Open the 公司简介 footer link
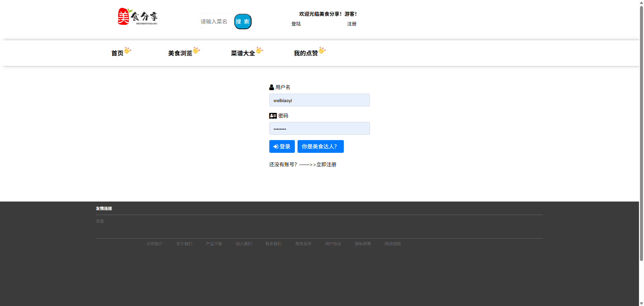644x306 pixels. pos(155,244)
